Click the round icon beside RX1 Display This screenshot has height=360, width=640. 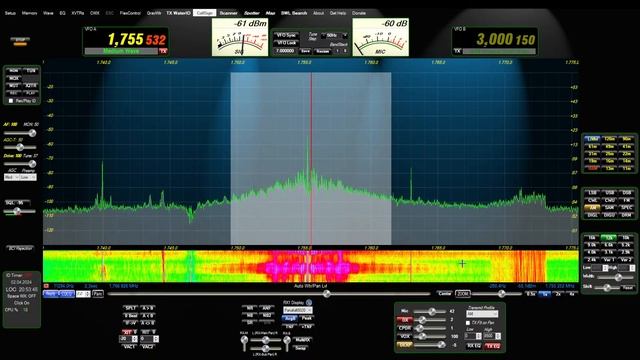pos(309,302)
